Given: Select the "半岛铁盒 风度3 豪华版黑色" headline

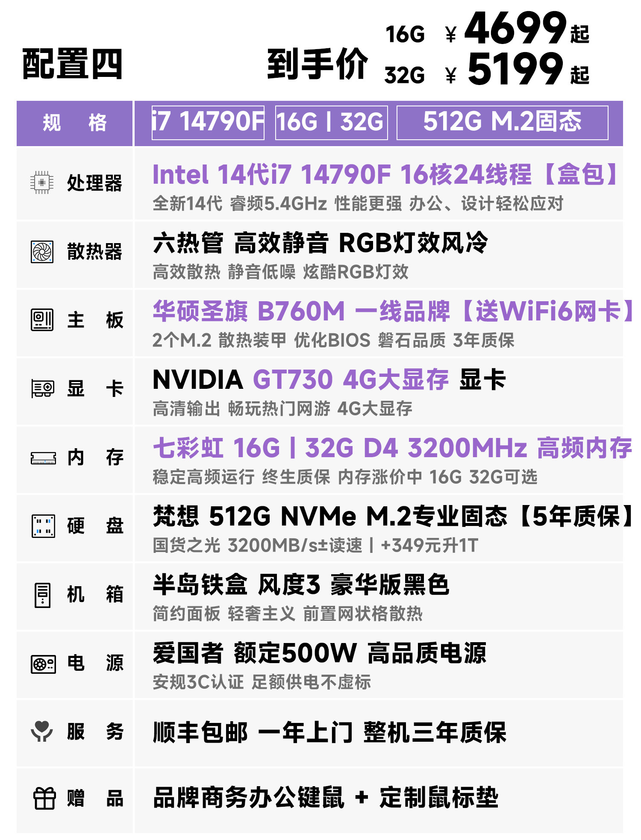Looking at the screenshot, I should 301,584.
